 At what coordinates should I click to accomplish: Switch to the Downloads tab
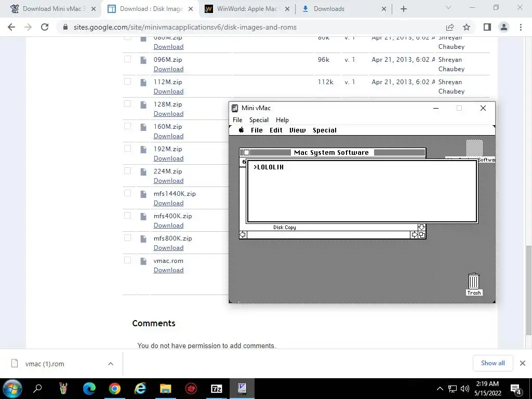343,9
